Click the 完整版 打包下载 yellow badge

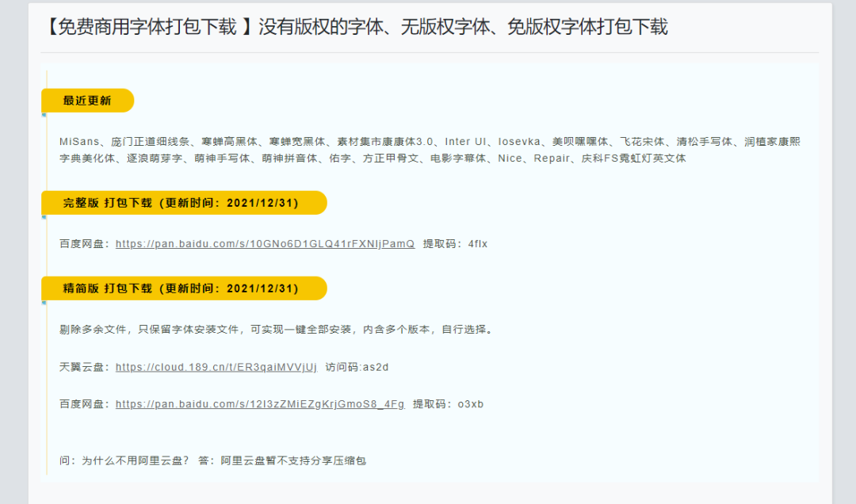[182, 203]
